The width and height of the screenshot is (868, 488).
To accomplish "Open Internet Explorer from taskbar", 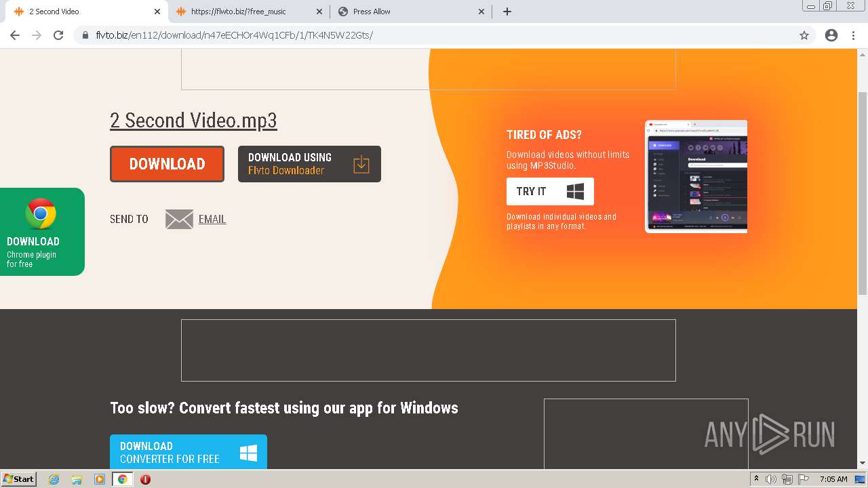I will pos(54,479).
